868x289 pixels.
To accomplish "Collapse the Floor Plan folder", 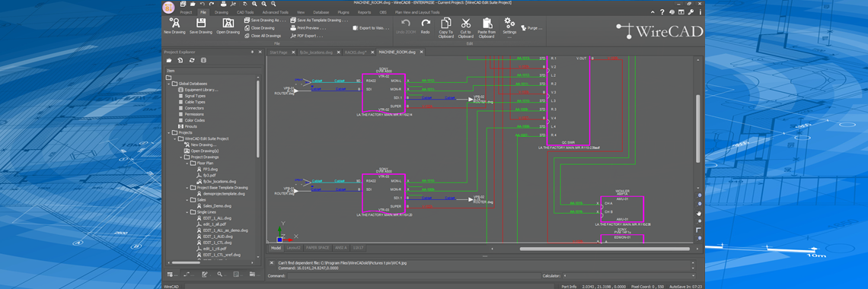I will pos(187,163).
